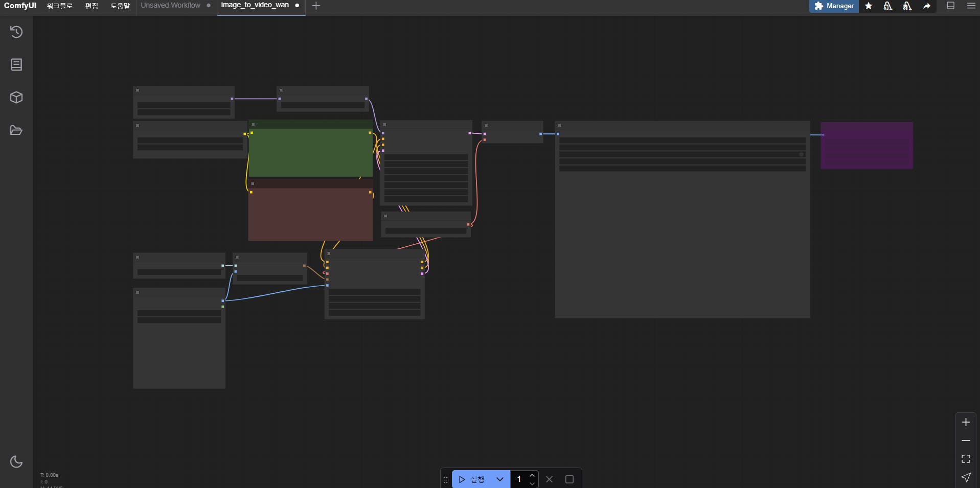This screenshot has width=980, height=488.
Task: Click the fit view frame icon
Action: pyautogui.click(x=966, y=459)
